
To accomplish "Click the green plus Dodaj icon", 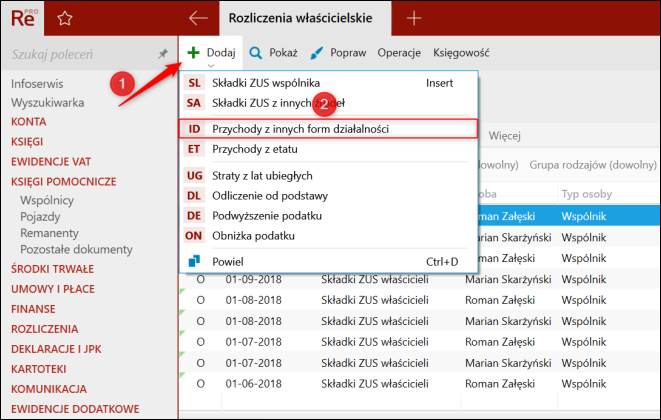I will 192,52.
